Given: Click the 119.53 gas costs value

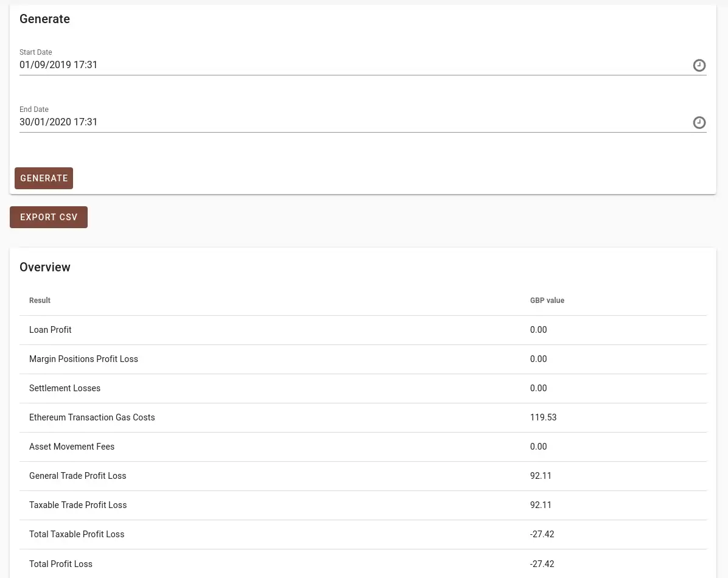Looking at the screenshot, I should (543, 417).
